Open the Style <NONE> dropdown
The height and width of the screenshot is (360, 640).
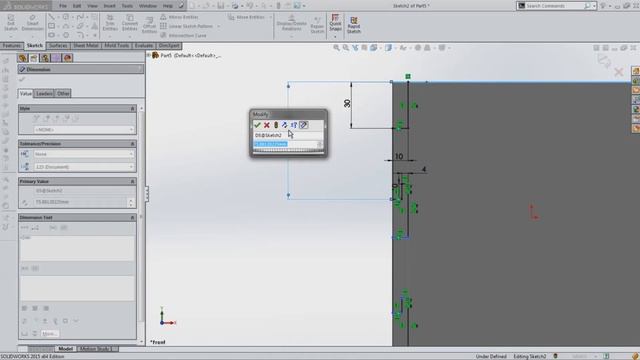[x=84, y=130]
